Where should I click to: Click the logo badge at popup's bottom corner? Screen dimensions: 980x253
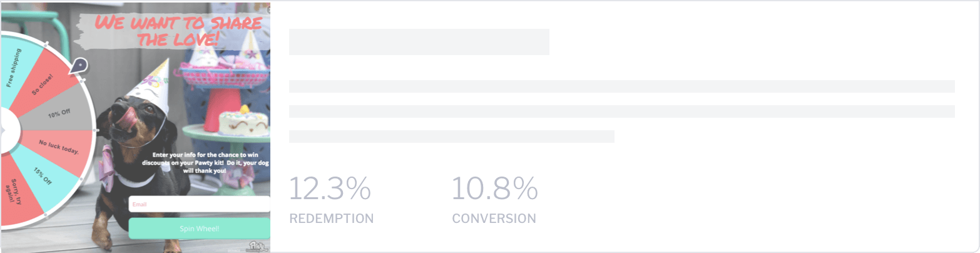pyautogui.click(x=258, y=245)
